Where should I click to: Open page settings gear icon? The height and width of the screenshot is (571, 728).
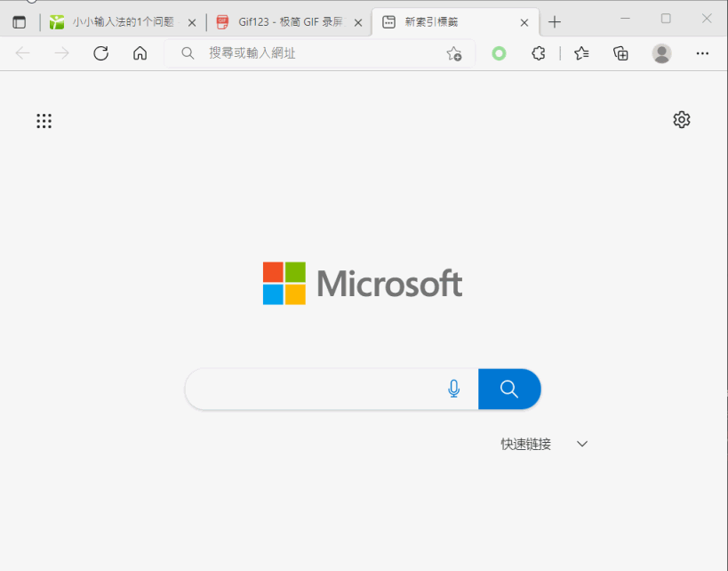[x=682, y=120]
